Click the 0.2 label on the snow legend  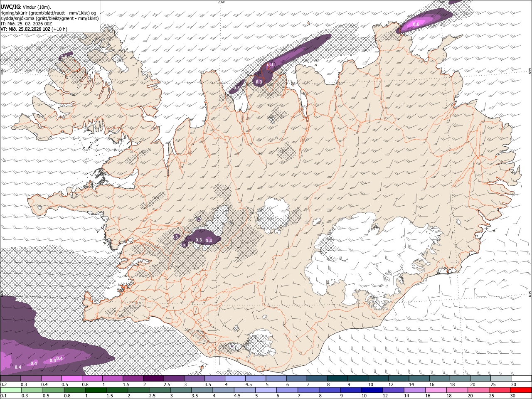3,384
